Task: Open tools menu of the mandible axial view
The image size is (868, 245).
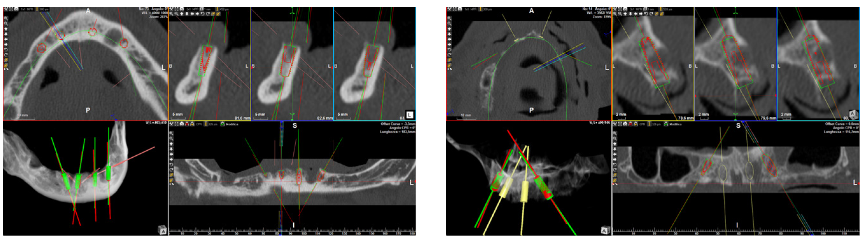Action: pos(6,9)
